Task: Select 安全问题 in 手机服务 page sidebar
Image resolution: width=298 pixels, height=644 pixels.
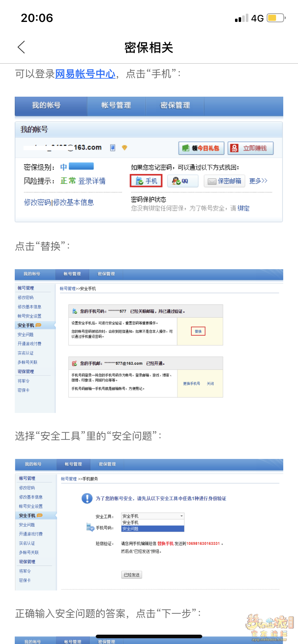Action: pos(27,525)
